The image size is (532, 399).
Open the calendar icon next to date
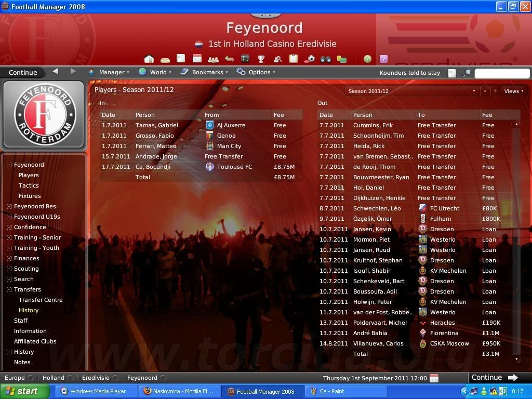click(x=434, y=378)
